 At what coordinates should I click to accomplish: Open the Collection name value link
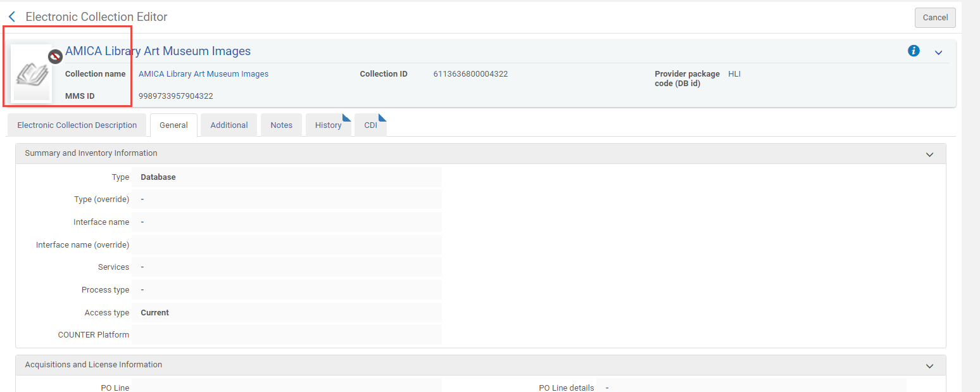203,74
